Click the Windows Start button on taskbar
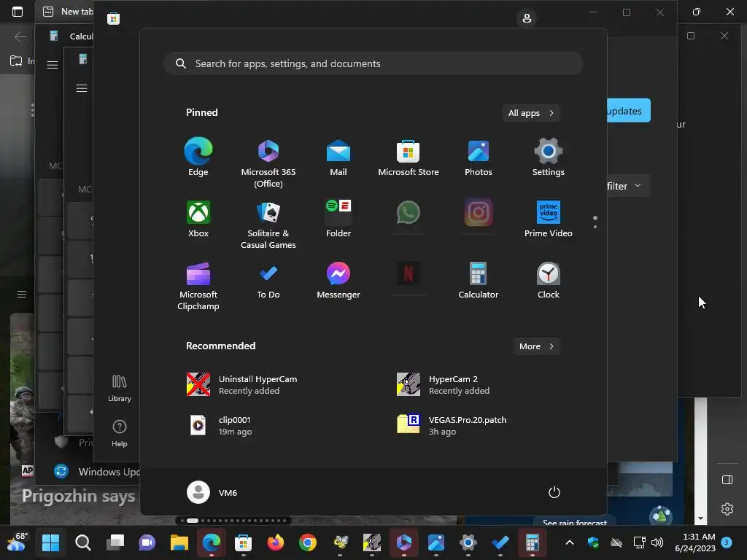 pyautogui.click(x=50, y=542)
